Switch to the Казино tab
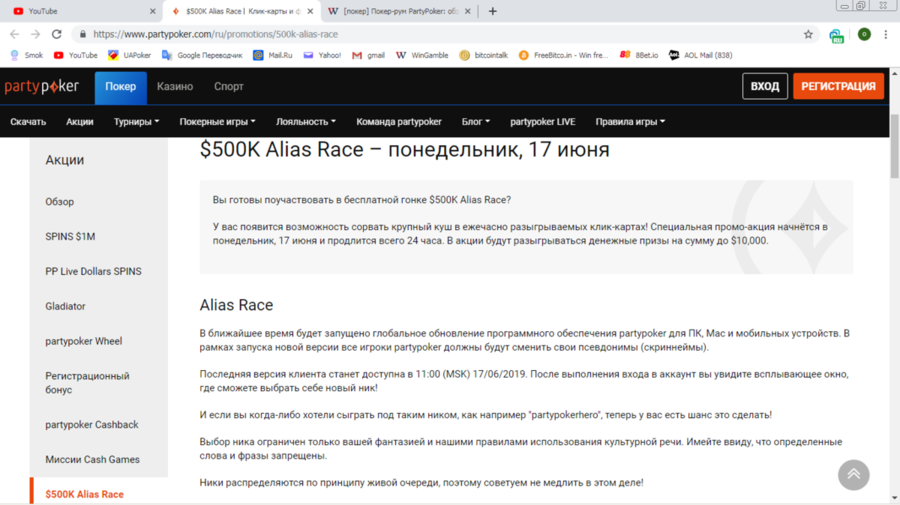This screenshot has height=505, width=900. [x=175, y=87]
